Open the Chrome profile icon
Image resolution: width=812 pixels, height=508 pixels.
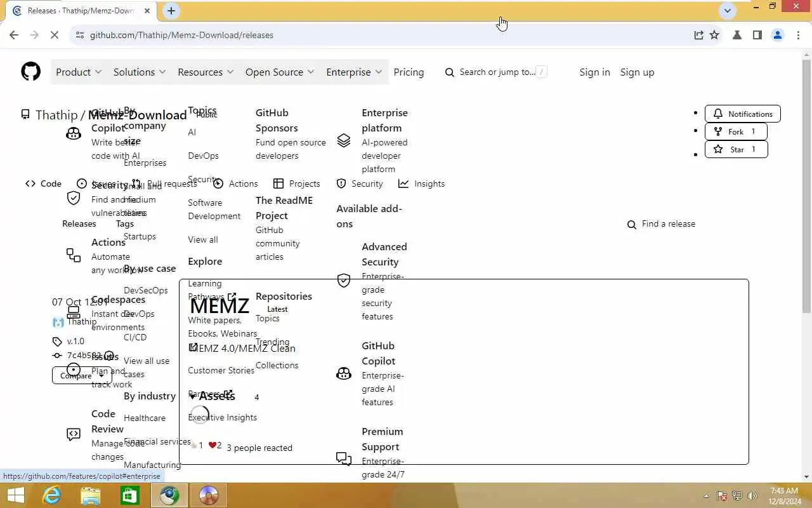click(778, 35)
